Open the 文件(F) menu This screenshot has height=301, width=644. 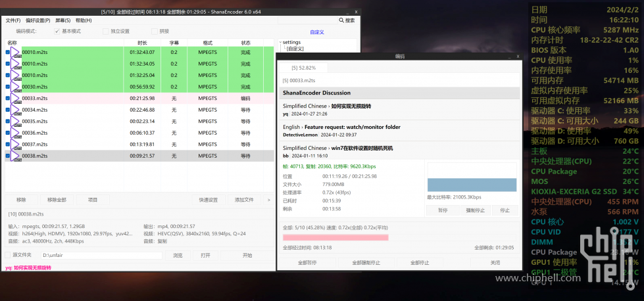pyautogui.click(x=13, y=20)
